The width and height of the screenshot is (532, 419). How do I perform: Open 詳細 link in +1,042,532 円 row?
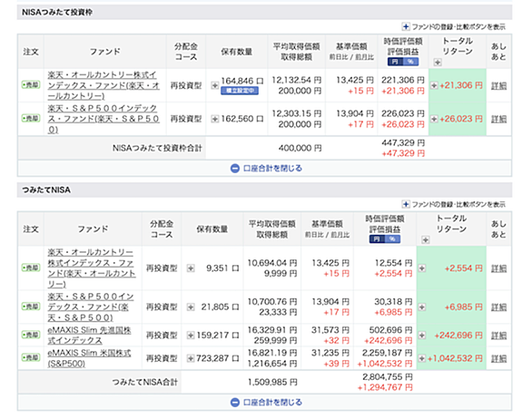coord(498,358)
